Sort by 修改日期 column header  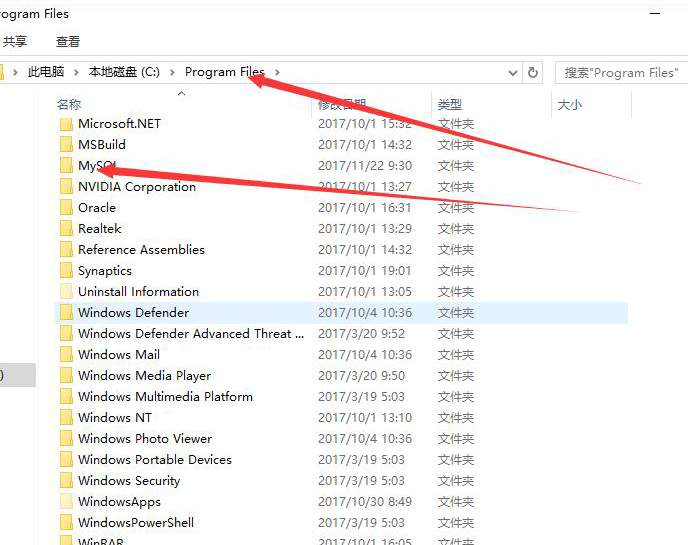click(343, 104)
